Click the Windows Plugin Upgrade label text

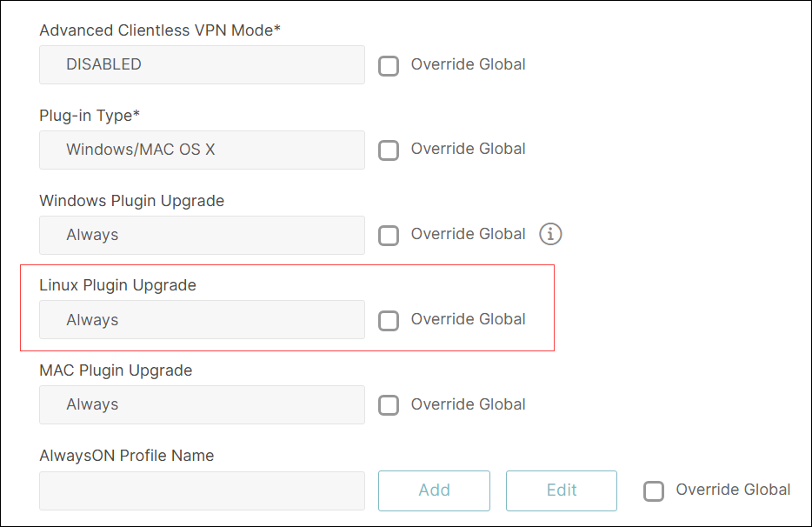[x=131, y=201]
